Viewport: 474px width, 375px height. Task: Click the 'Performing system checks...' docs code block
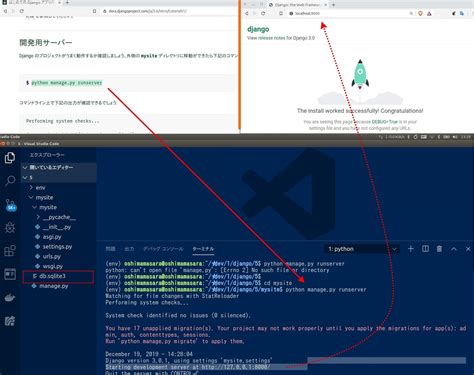tap(63, 121)
